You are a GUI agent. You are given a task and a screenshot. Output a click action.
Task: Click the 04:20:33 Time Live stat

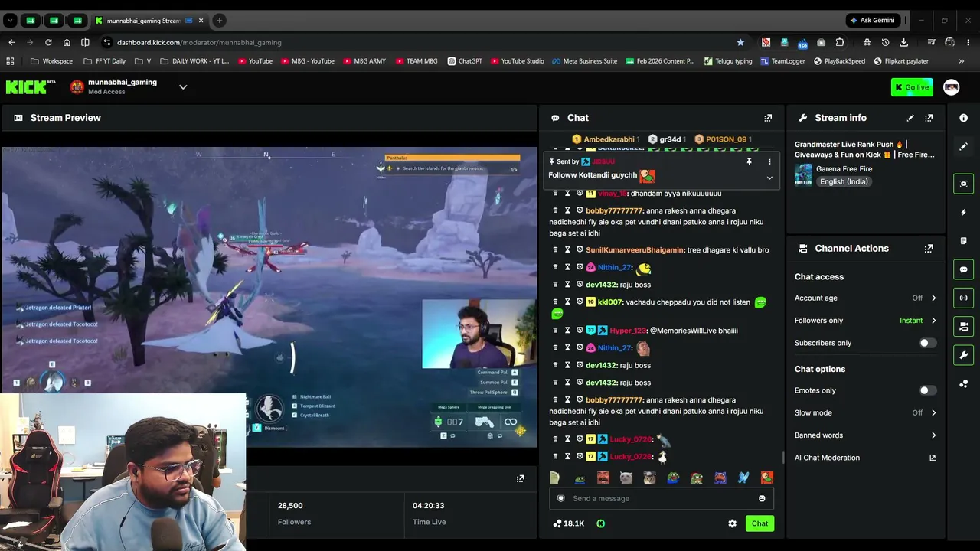coord(429,514)
